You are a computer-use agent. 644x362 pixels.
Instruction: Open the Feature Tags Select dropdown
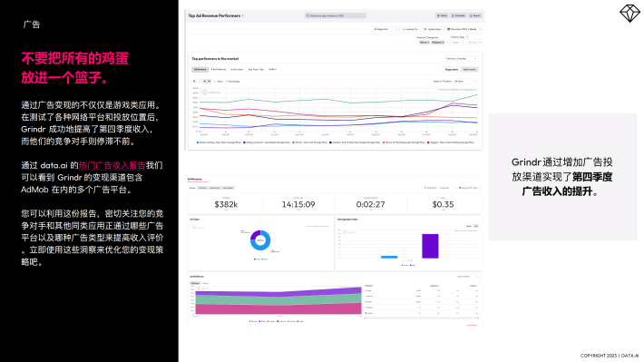457,43
